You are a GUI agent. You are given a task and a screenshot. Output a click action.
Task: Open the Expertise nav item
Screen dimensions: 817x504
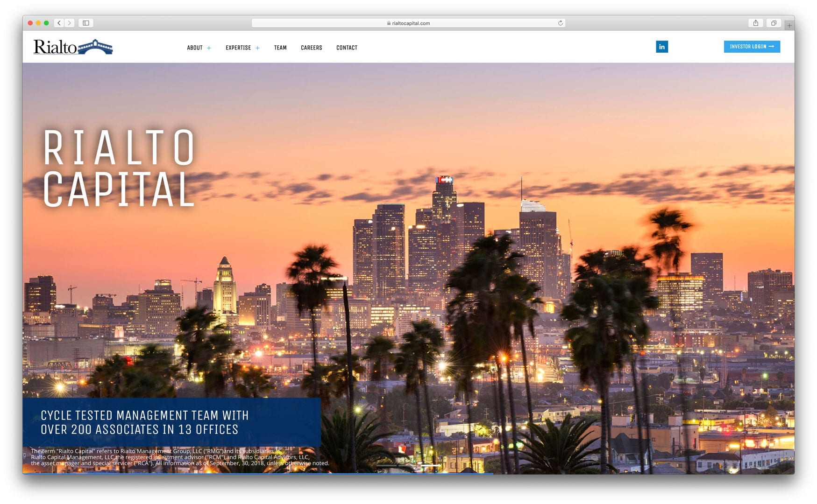tap(238, 48)
